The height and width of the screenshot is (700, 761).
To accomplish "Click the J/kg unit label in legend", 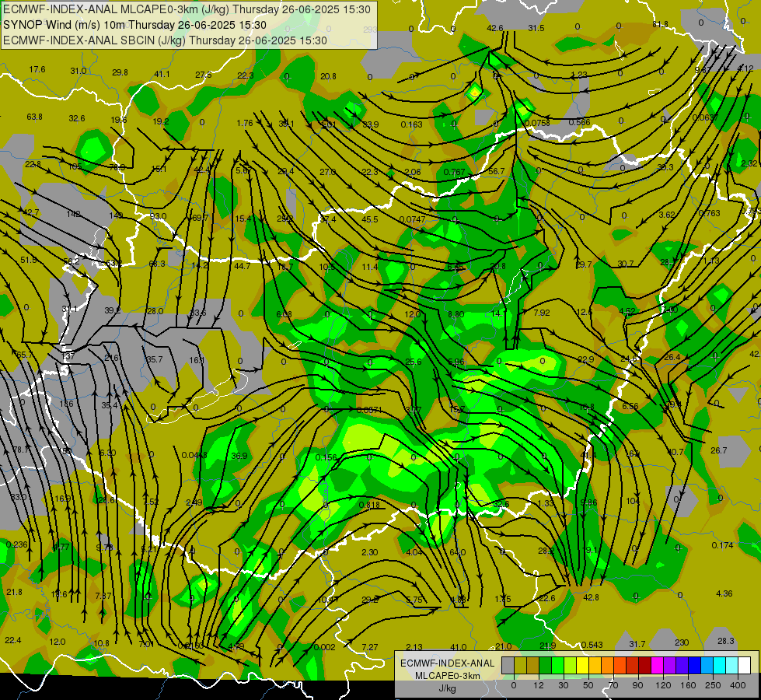I will point(448,688).
